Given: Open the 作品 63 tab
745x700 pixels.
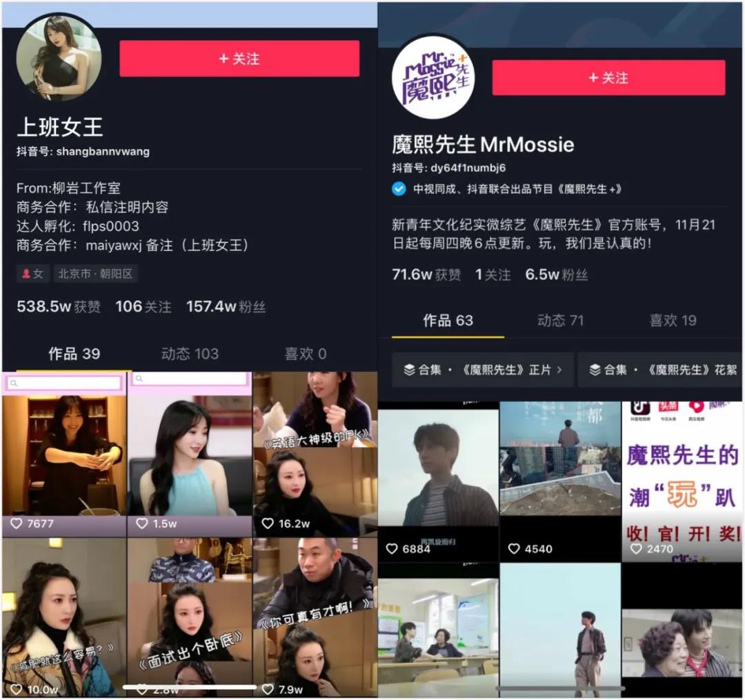Looking at the screenshot, I should 448,320.
